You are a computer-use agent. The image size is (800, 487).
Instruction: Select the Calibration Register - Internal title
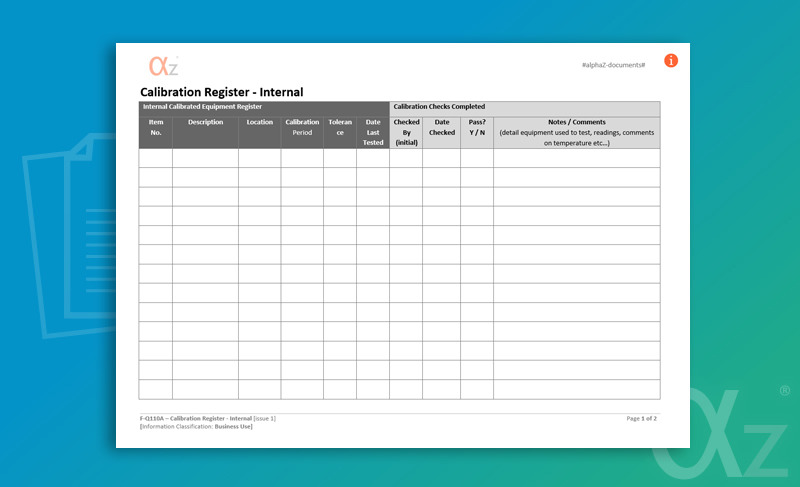[x=221, y=92]
